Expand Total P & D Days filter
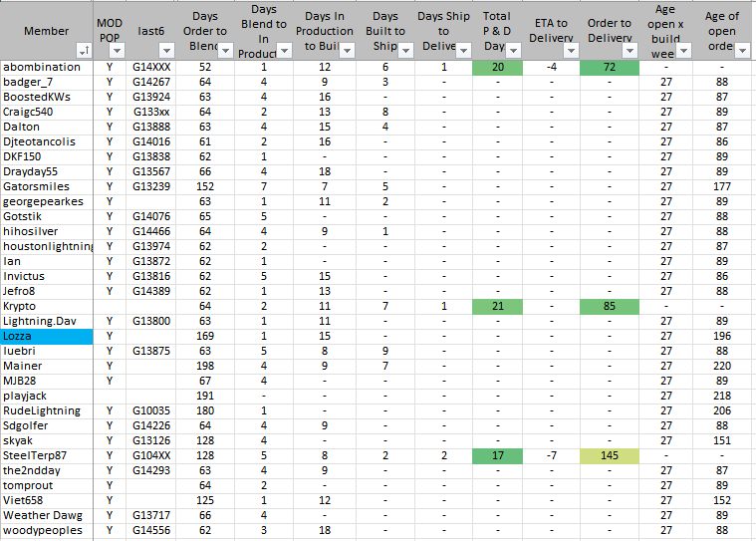The width and height of the screenshot is (756, 541). pyautogui.click(x=513, y=51)
